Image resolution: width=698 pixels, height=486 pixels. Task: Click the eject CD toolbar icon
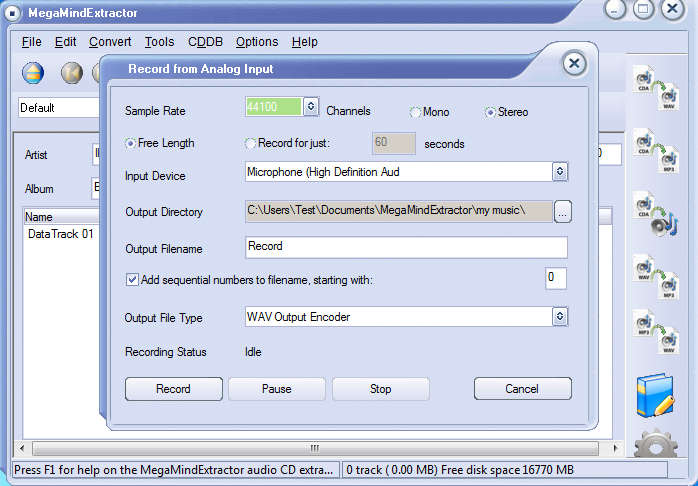33,73
